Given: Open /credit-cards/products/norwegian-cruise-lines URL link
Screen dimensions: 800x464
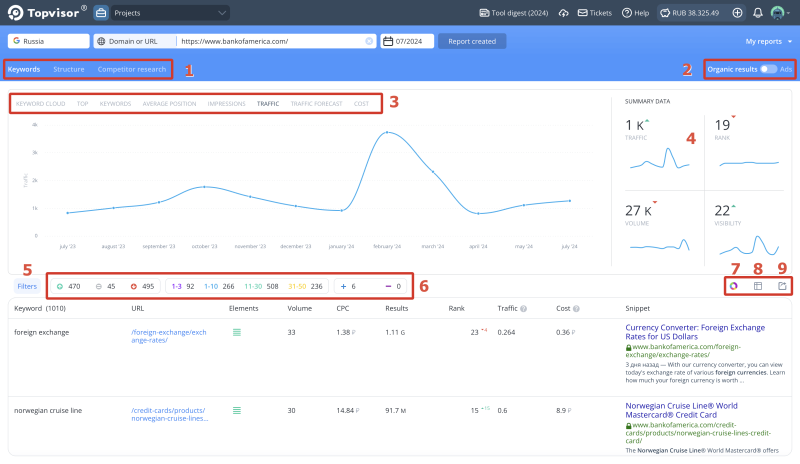Looking at the screenshot, I should (169, 414).
